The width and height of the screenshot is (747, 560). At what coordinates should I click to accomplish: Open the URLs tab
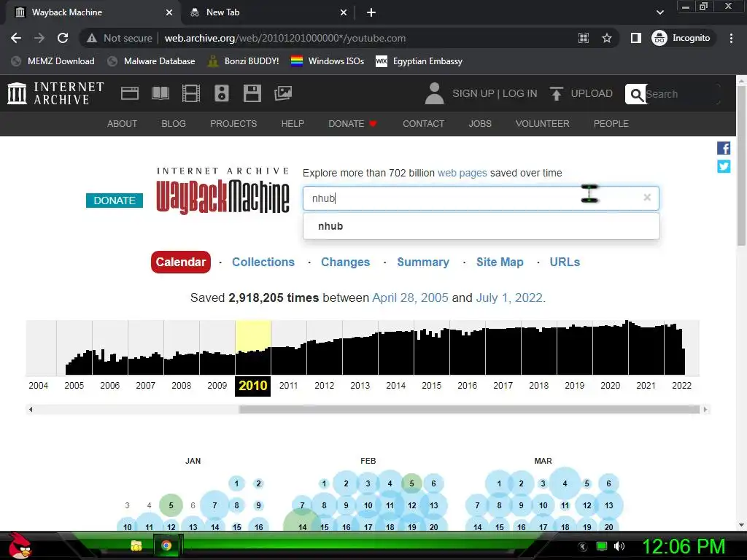[x=565, y=262]
